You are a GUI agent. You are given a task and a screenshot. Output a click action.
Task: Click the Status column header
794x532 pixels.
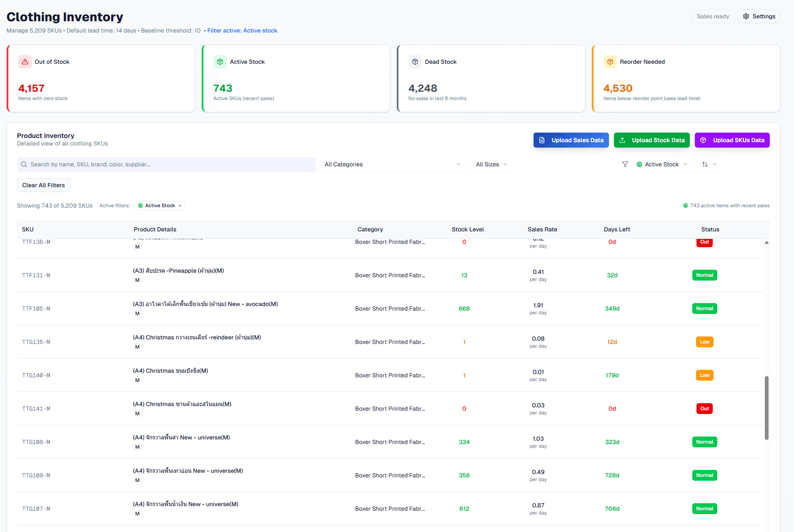coord(710,229)
